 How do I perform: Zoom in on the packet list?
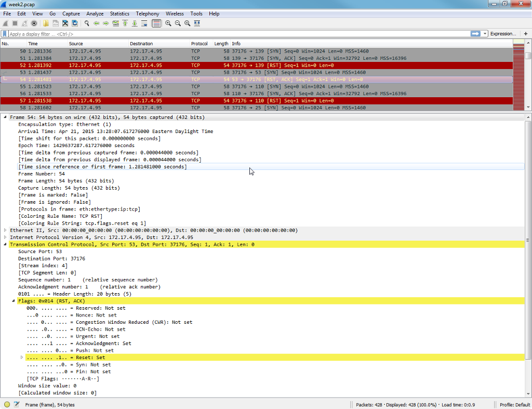coord(169,23)
